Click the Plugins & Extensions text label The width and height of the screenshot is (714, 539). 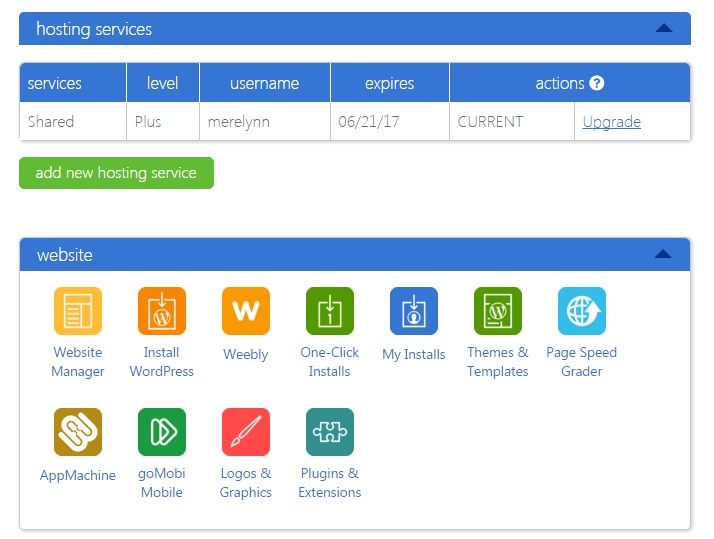point(330,483)
